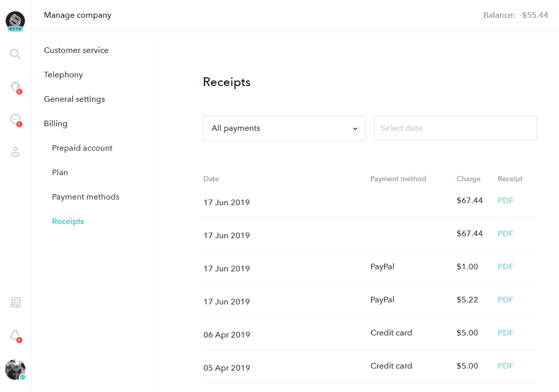This screenshot has width=559, height=392.
Task: Open the contacts person icon in sidebar
Action: tap(15, 152)
